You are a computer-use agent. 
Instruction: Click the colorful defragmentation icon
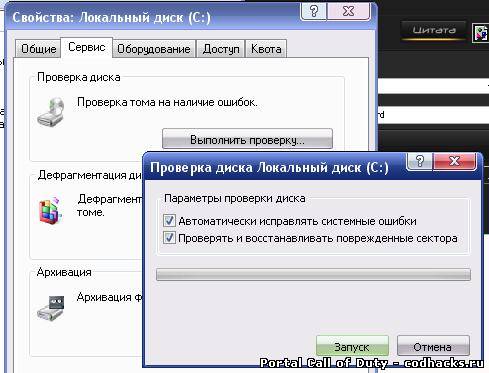(50, 210)
